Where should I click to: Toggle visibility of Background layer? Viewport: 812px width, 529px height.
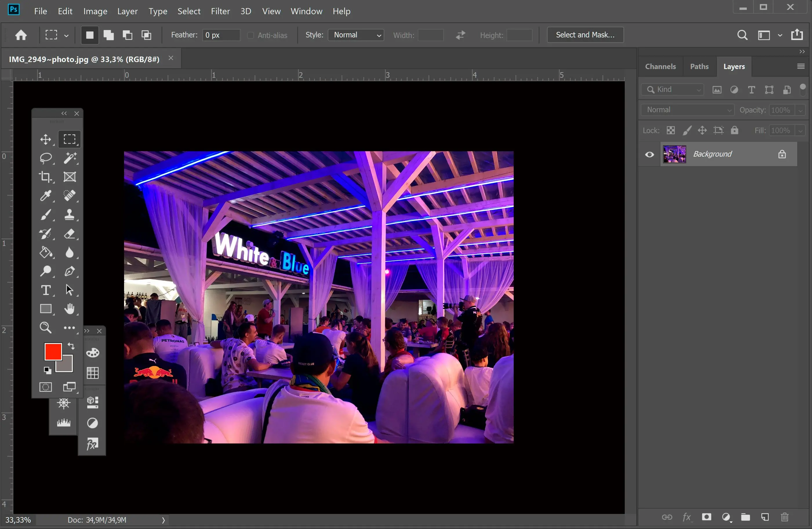(649, 154)
